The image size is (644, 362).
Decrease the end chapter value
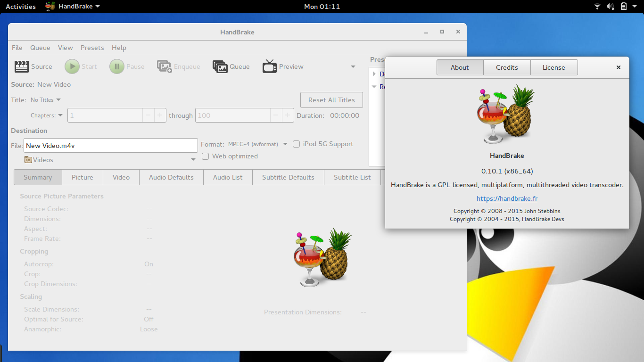(276, 115)
